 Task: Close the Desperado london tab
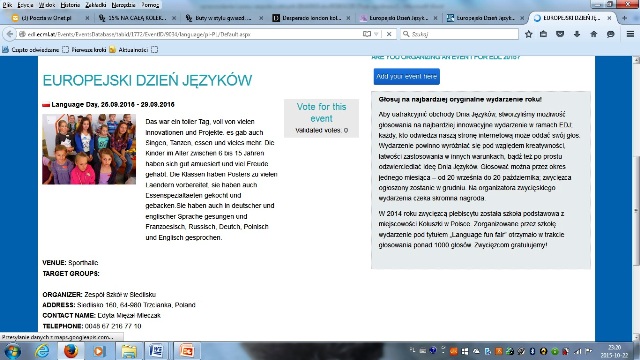[348, 18]
